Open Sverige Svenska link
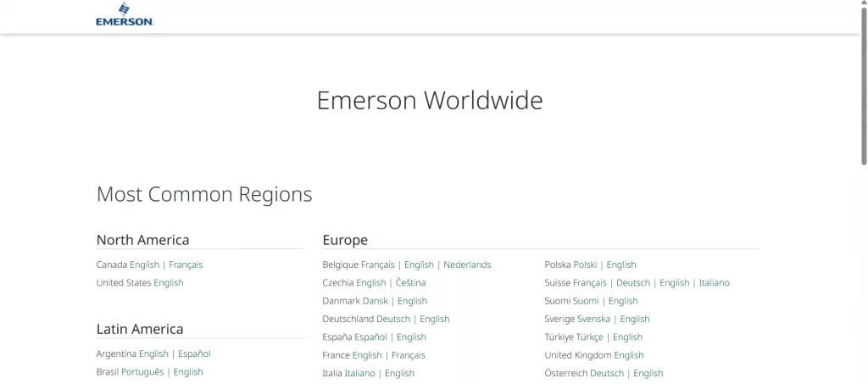The width and height of the screenshot is (868, 384). point(594,320)
